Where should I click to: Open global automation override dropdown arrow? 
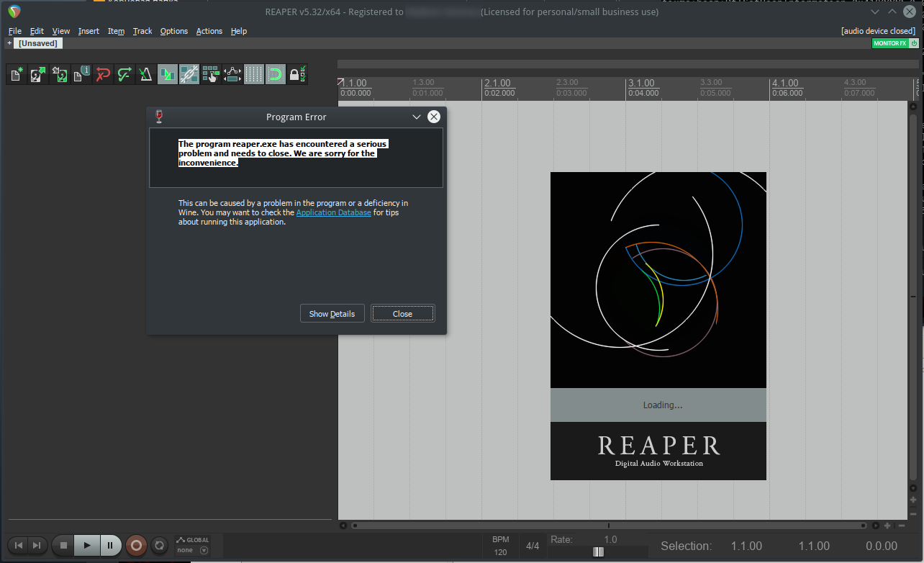(204, 551)
